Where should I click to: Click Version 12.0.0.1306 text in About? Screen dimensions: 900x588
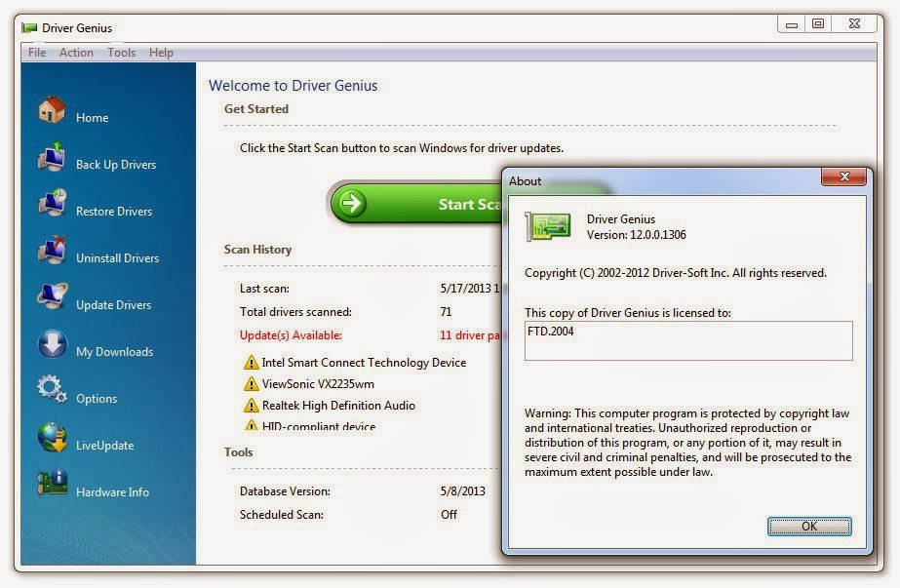[x=636, y=235]
